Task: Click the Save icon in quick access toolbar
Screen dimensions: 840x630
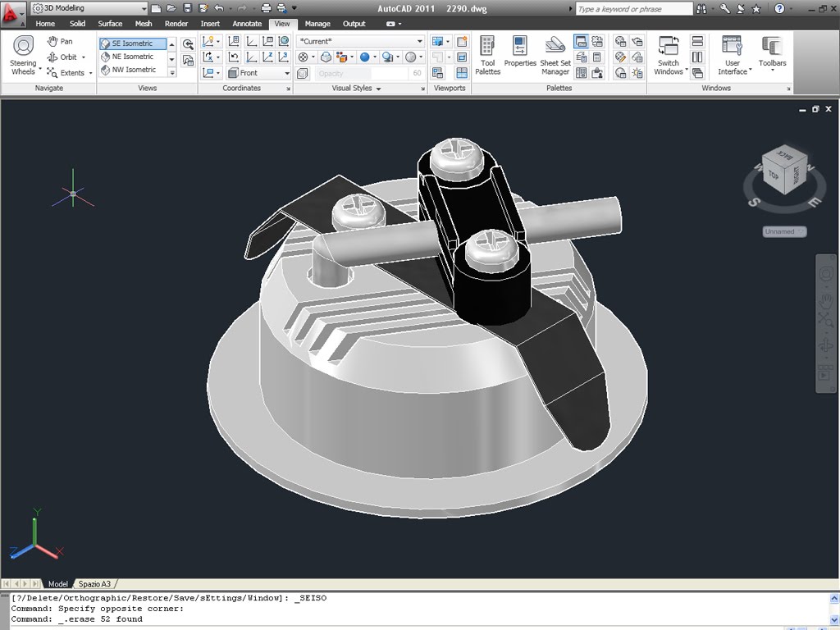Action: click(x=187, y=8)
